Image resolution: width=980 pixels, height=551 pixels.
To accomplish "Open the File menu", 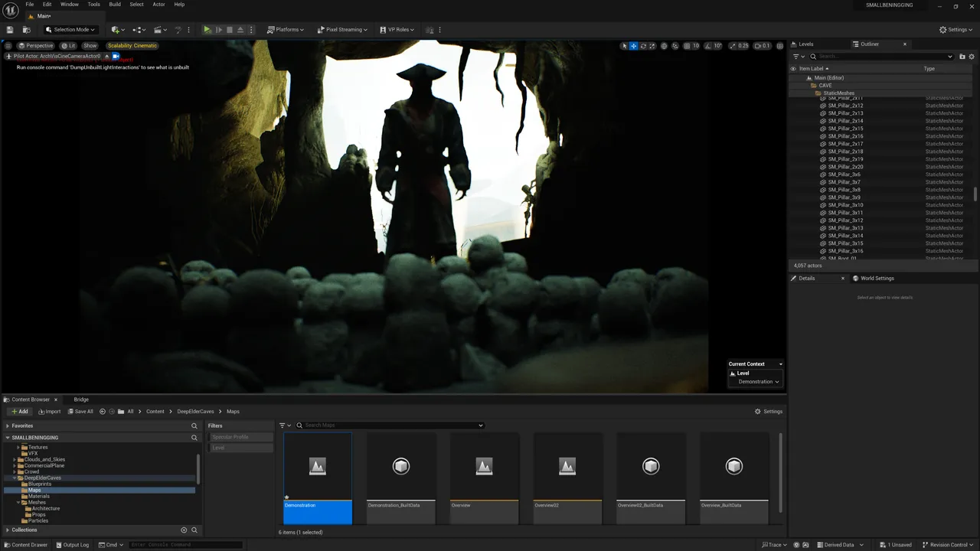I will tap(29, 5).
